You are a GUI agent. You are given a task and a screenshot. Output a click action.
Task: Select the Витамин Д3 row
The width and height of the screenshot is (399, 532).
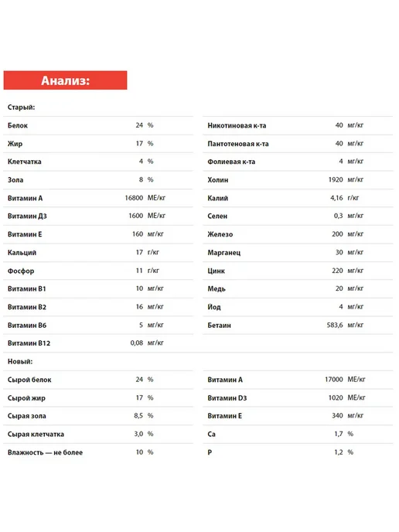[x=98, y=217]
